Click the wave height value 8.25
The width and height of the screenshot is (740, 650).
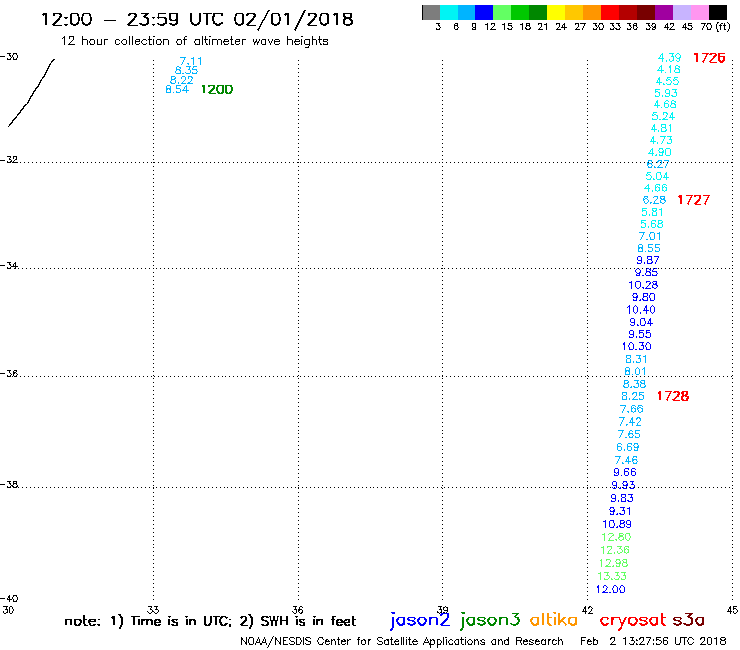point(632,397)
